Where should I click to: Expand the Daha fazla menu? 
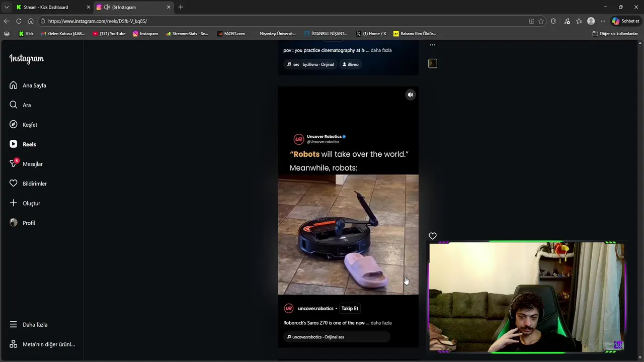tap(28, 325)
